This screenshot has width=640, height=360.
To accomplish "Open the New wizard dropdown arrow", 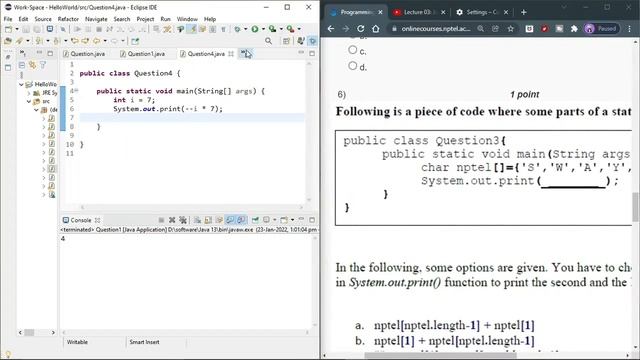I will tap(17, 29).
